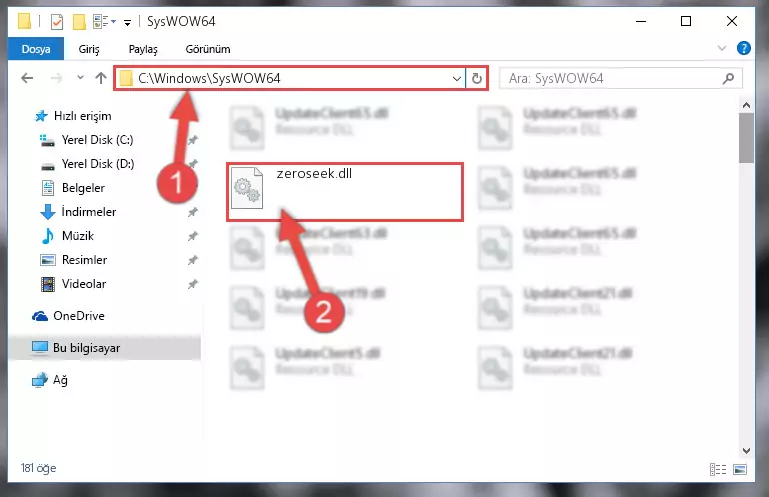
Task: Click the Ara: SysWOW64 search field
Action: (x=613, y=78)
